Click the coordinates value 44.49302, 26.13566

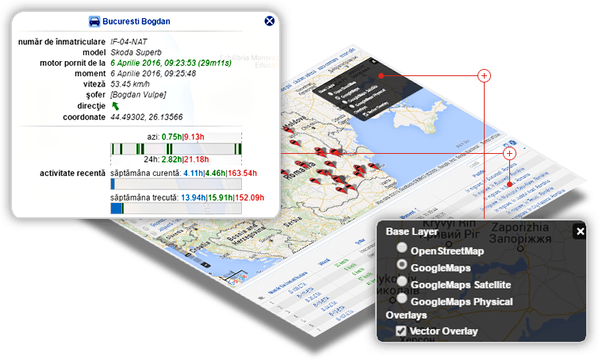coord(146,117)
